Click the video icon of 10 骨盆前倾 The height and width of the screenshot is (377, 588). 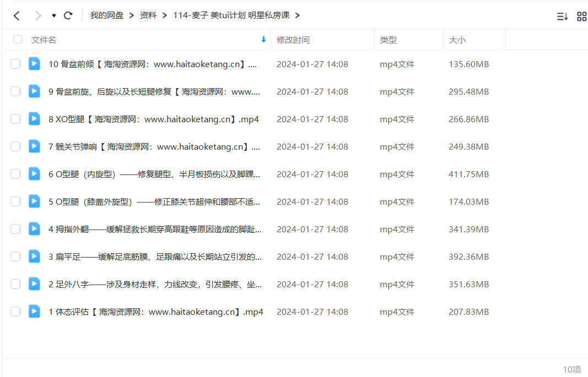34,64
